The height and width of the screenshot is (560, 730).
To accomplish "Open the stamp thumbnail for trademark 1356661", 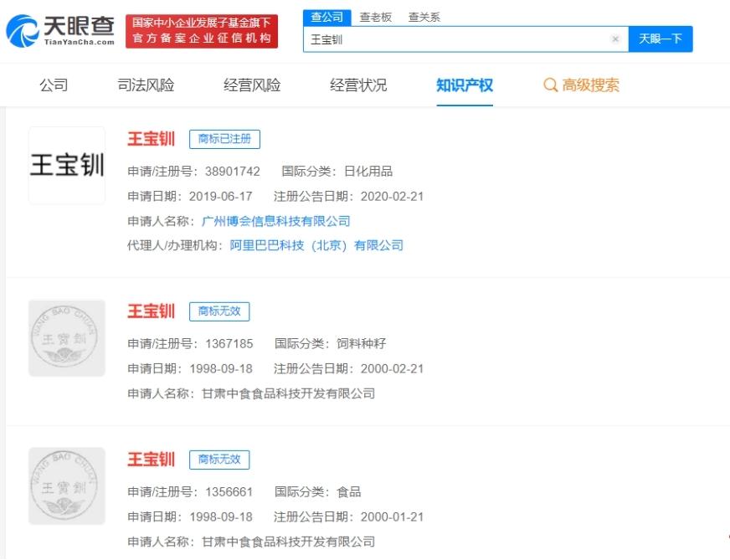I will click(x=67, y=486).
